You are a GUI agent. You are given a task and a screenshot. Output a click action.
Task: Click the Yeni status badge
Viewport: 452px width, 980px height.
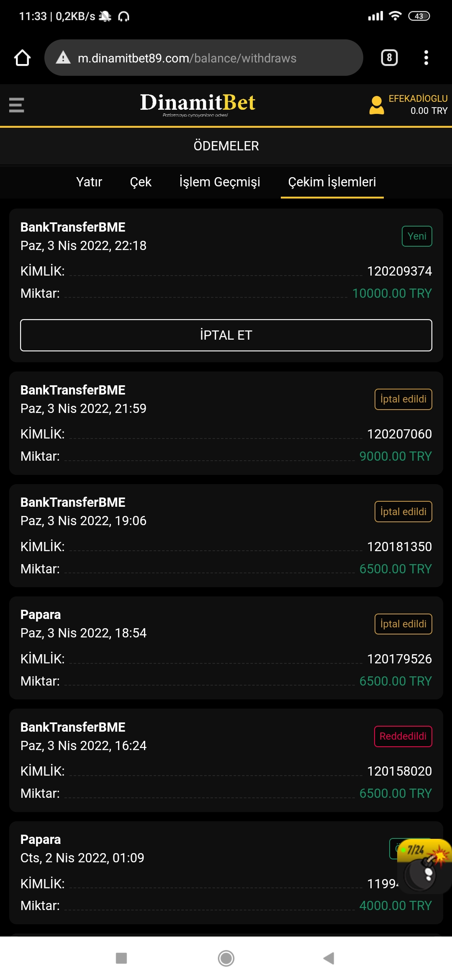pyautogui.click(x=417, y=236)
